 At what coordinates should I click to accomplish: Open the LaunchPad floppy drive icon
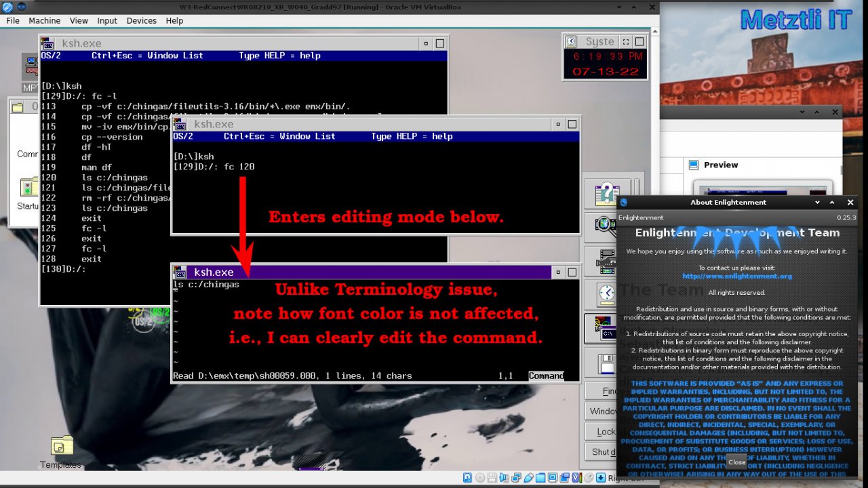click(x=606, y=365)
